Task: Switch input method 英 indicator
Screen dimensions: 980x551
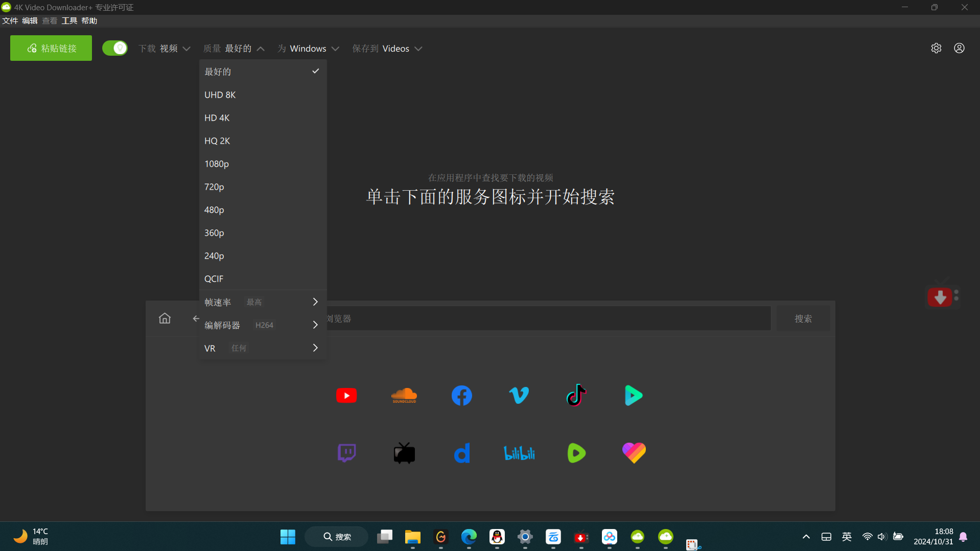Action: point(847,537)
